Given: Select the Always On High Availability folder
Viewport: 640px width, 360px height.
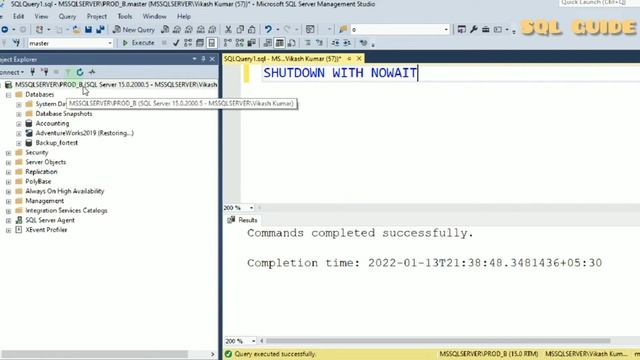Looking at the screenshot, I should click(64, 191).
